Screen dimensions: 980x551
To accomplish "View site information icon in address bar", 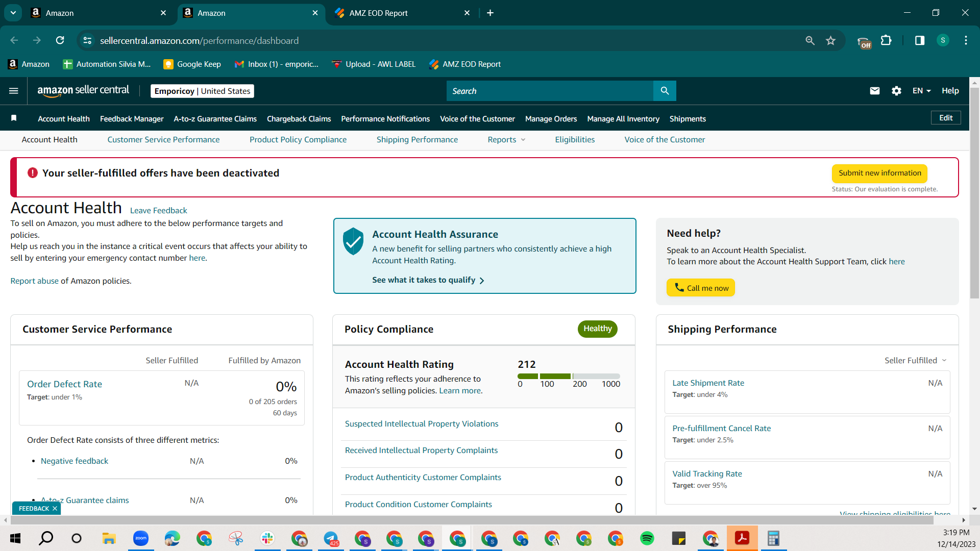I will point(87,40).
